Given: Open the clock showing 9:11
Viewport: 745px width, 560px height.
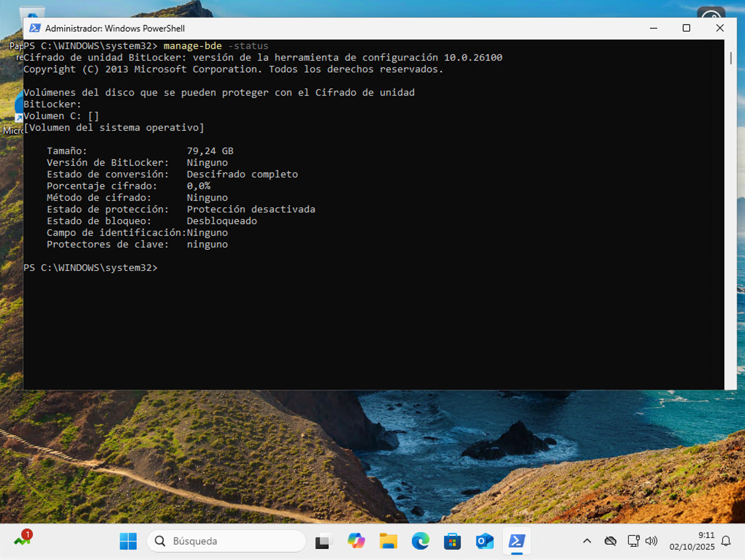Looking at the screenshot, I should (x=692, y=541).
